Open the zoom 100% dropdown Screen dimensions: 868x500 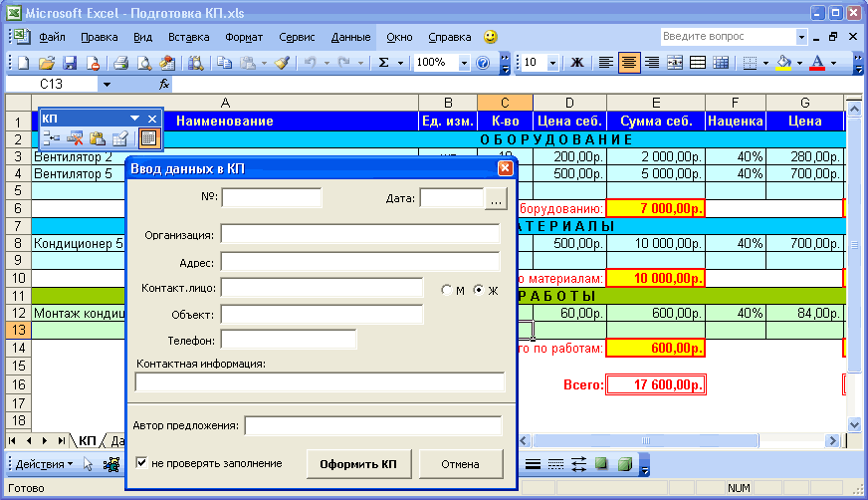tap(464, 62)
